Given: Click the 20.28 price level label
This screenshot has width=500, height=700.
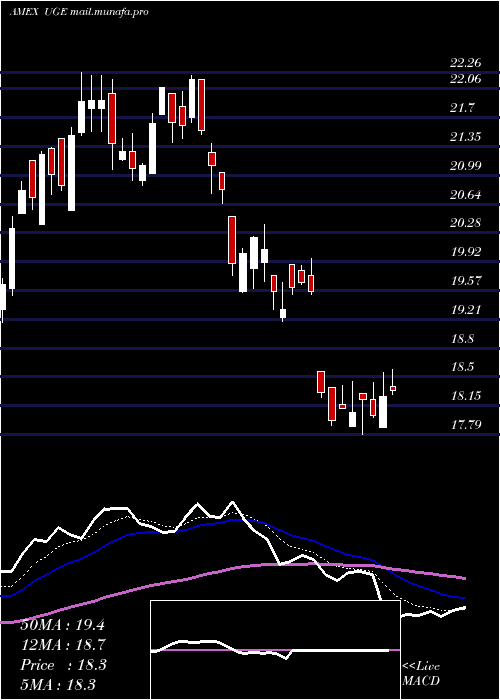Looking at the screenshot, I should point(466,222).
